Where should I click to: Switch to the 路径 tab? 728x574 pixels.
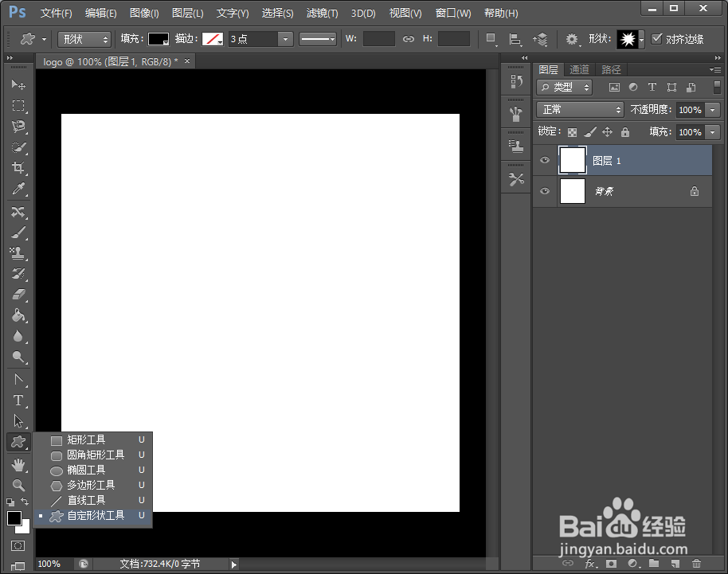click(611, 69)
